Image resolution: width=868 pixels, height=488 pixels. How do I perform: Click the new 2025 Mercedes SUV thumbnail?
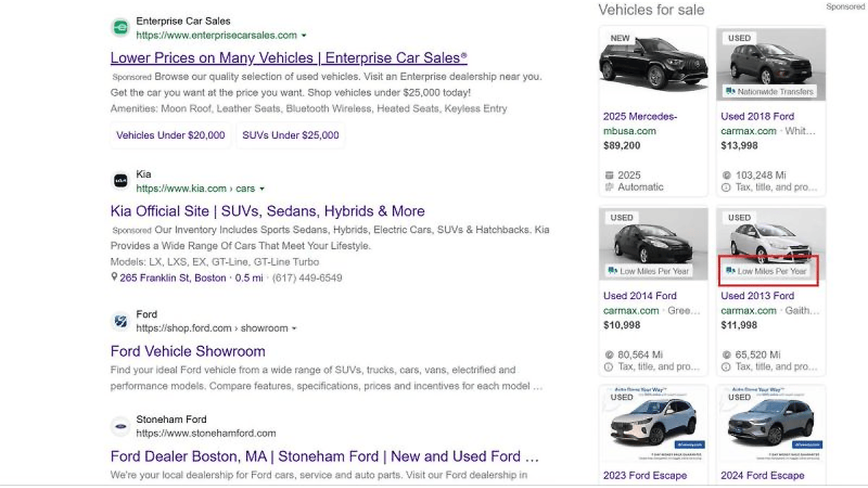pos(653,64)
